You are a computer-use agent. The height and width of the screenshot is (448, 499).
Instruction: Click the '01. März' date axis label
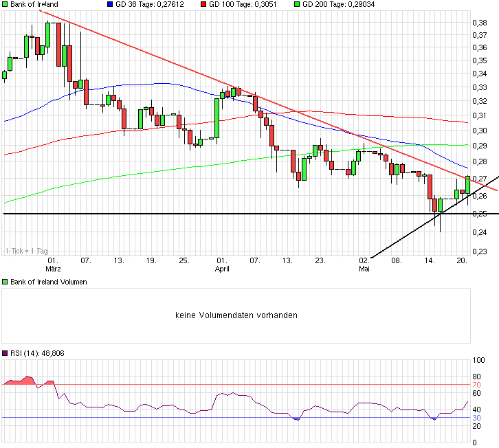click(52, 265)
